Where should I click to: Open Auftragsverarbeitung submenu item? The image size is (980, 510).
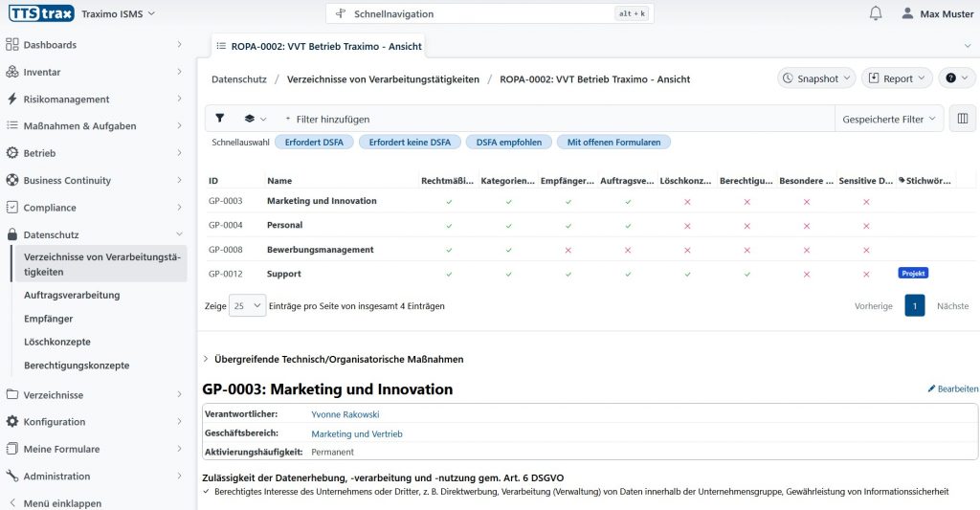[x=72, y=295]
